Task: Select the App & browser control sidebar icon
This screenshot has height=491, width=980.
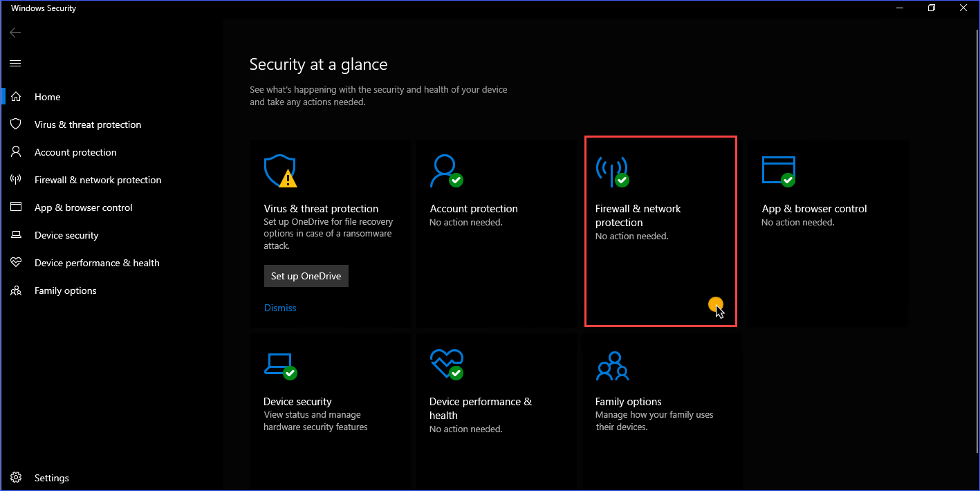Action: (15, 207)
